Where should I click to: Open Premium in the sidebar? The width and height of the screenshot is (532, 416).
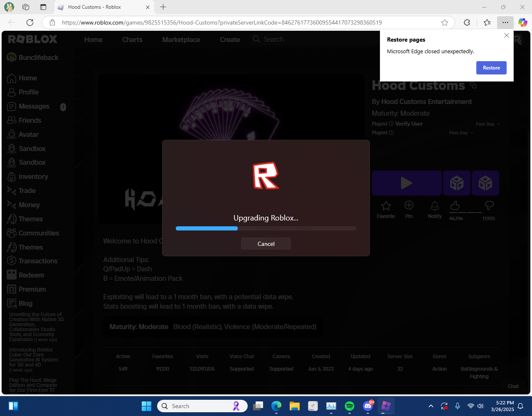pos(26,289)
